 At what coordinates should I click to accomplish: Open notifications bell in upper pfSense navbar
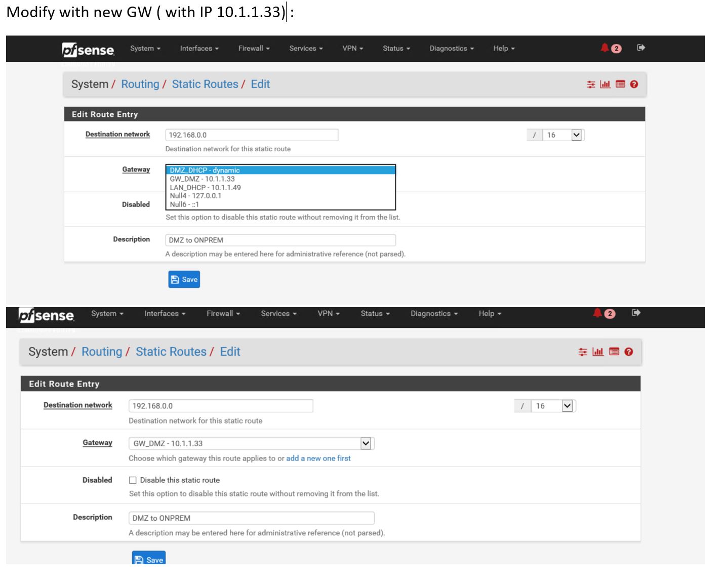click(605, 48)
